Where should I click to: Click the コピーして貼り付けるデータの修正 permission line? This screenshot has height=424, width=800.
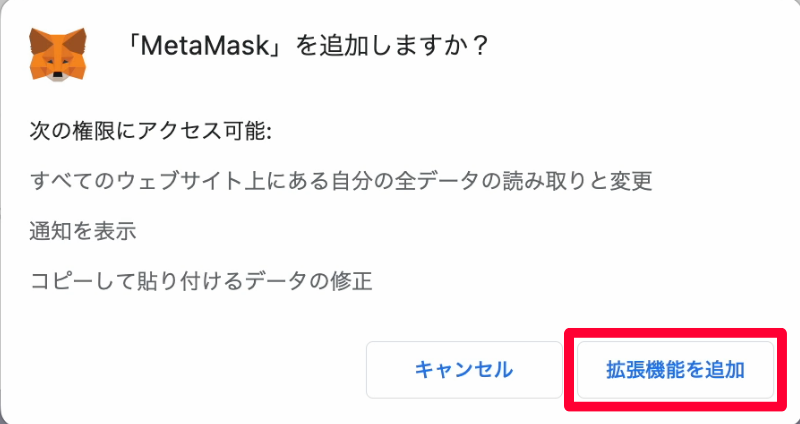(202, 281)
